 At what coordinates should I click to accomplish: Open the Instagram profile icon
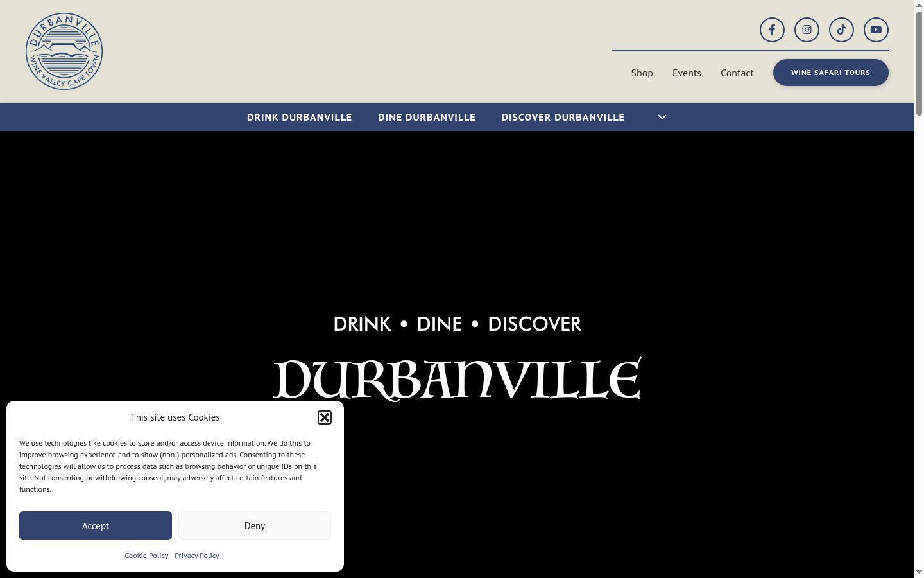tap(807, 30)
